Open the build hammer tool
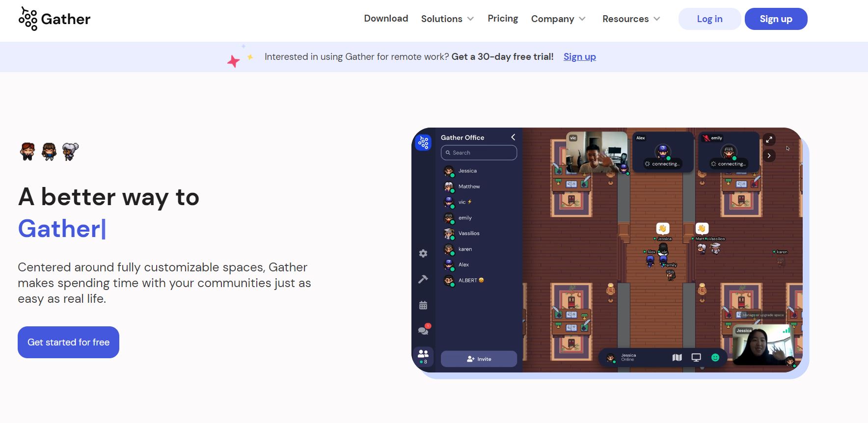Image resolution: width=868 pixels, height=423 pixels. tap(423, 279)
